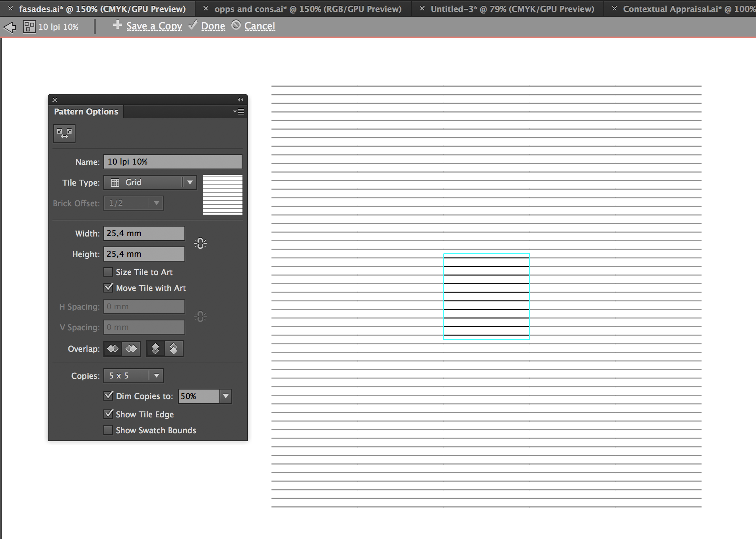Screen dimensions: 756x539
Task: Click the pattern swatch icon beside 10 lpi 10%
Action: tap(29, 27)
